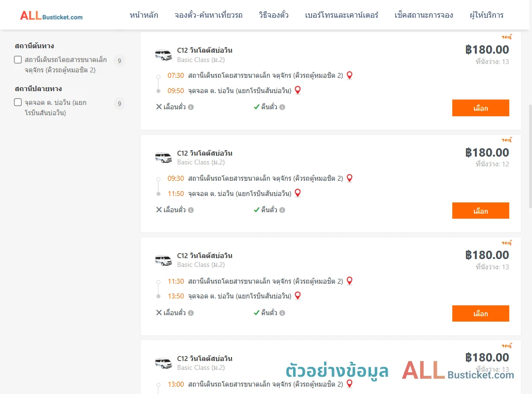This screenshot has height=394, width=532.
Task: Tick destination จุดจอด ต. บ่อวิน filter checkbox
Action: tap(18, 102)
